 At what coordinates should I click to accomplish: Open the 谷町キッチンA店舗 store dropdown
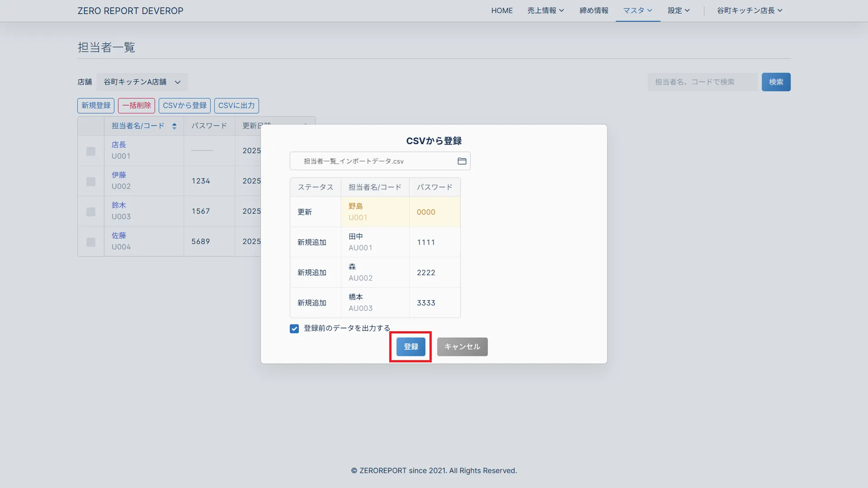(142, 82)
